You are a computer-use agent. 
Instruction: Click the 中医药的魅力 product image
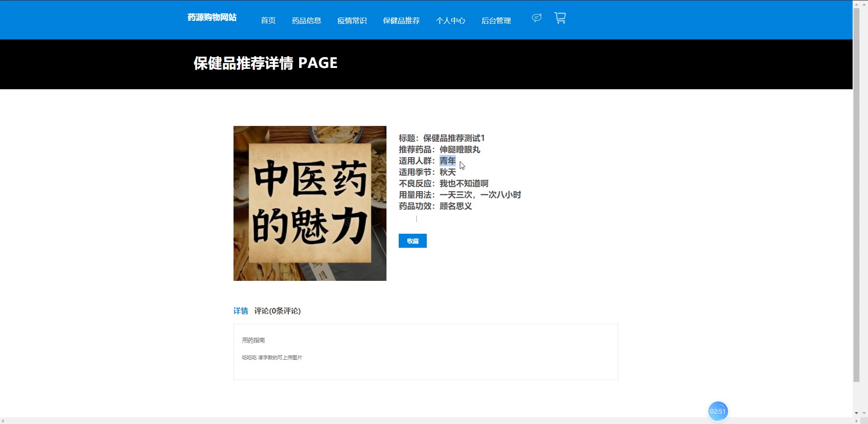(x=310, y=203)
